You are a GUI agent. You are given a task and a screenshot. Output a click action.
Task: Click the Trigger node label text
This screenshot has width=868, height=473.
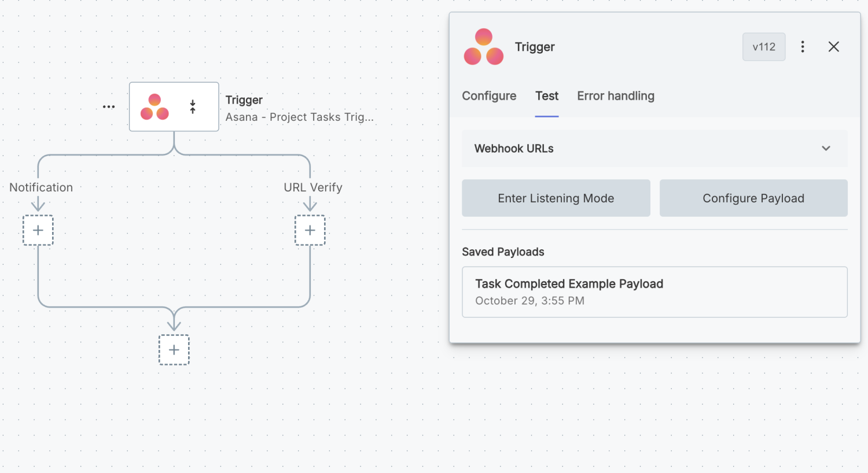(244, 99)
